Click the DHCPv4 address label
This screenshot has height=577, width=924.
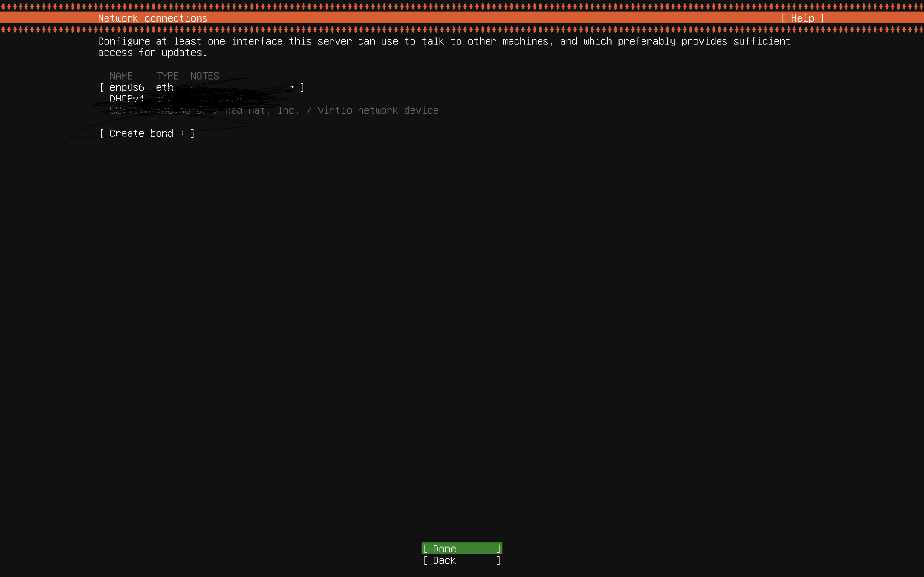pos(127,99)
